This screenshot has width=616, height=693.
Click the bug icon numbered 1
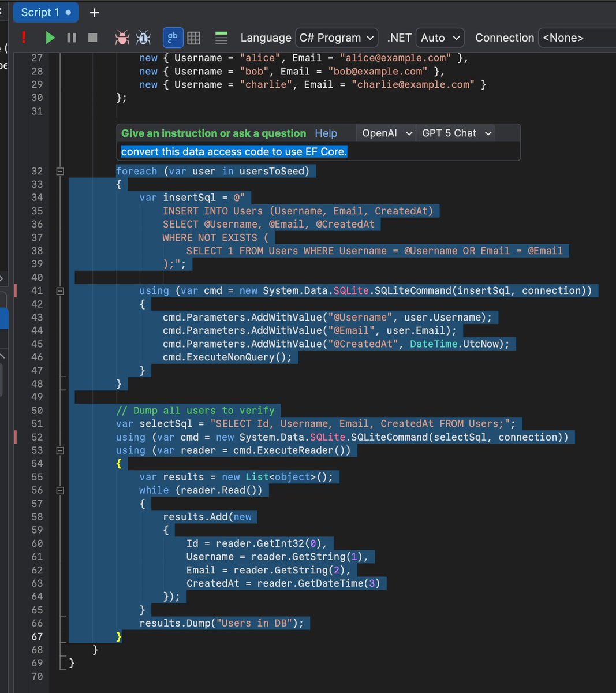143,37
